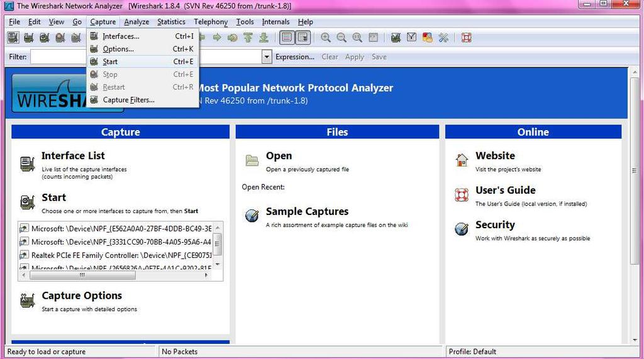Open the View menu
The image size is (644, 359).
coord(56,22)
